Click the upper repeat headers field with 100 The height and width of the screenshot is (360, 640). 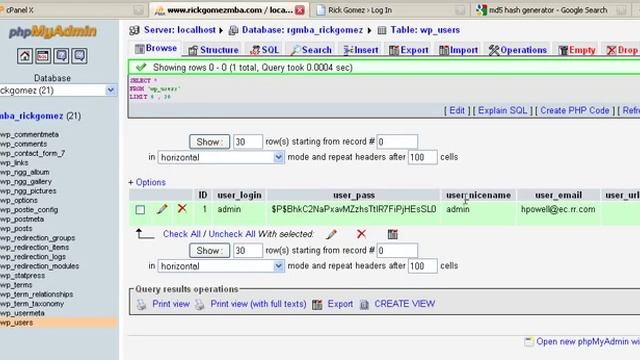click(422, 157)
